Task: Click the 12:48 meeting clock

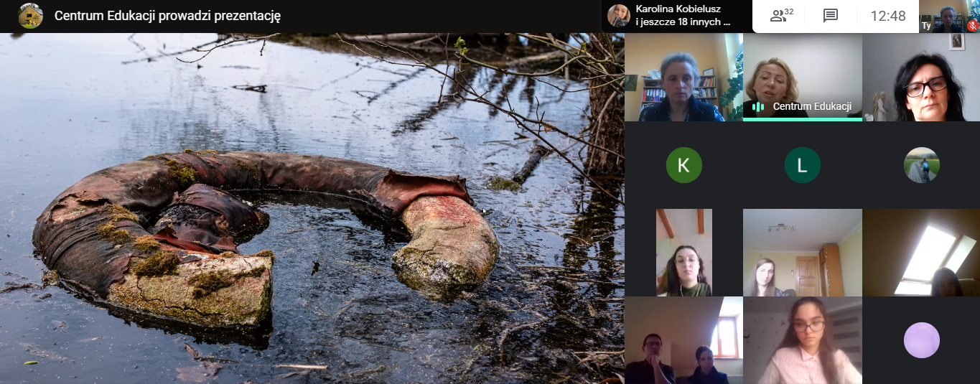Action: [887, 16]
